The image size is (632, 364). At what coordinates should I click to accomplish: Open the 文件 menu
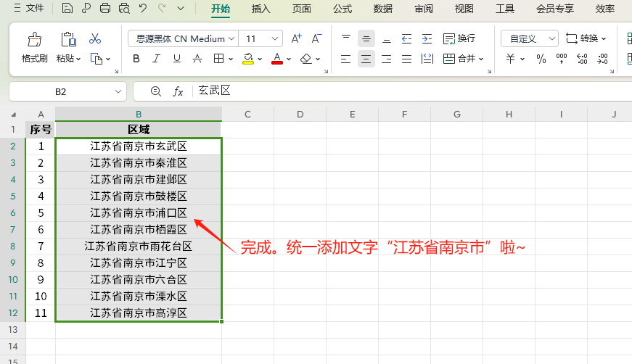(x=29, y=8)
